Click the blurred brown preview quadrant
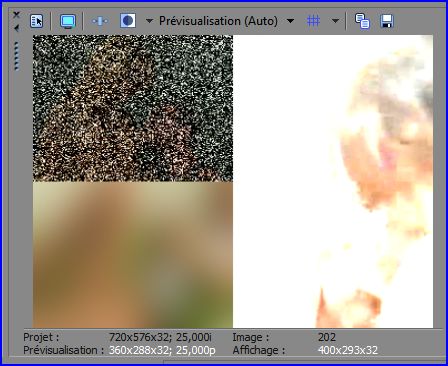 click(x=133, y=255)
